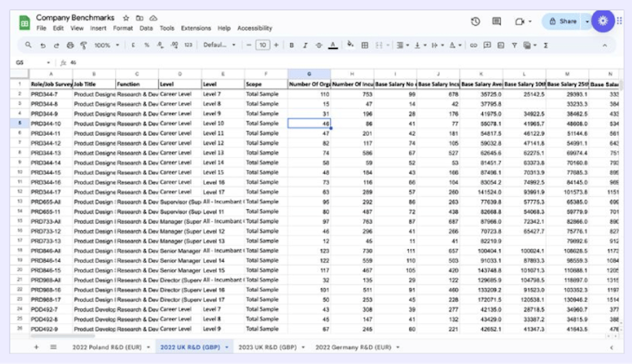Click the print icon in toolbar

(70, 45)
